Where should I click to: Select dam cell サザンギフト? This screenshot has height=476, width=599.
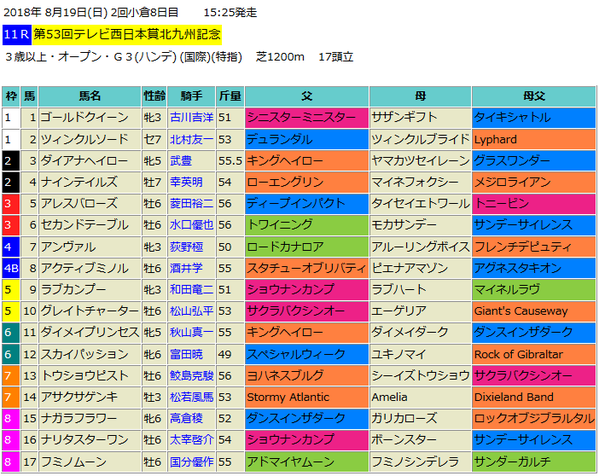click(x=420, y=117)
